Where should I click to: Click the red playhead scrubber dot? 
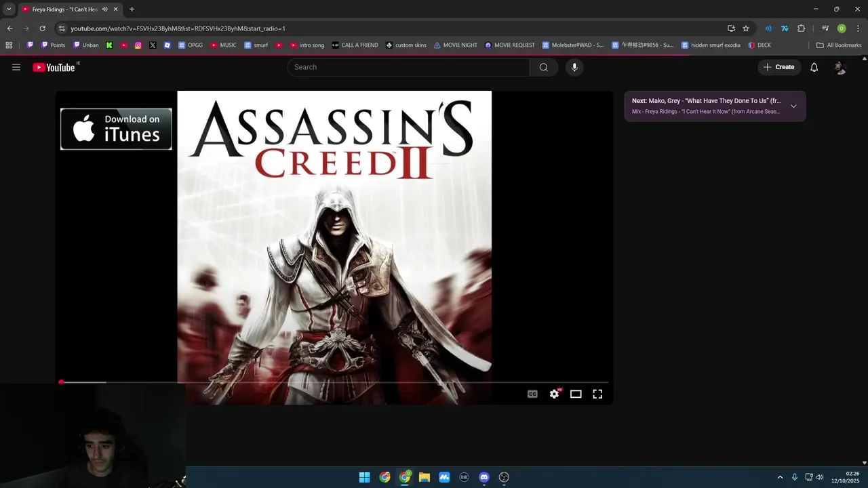coord(61,382)
